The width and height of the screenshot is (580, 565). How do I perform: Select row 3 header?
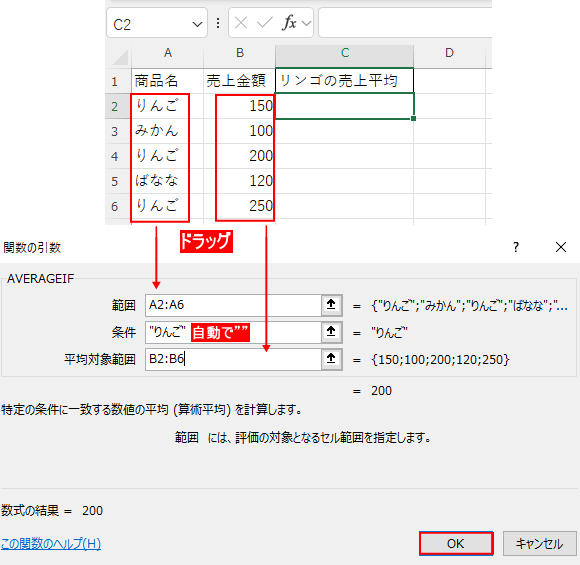pyautogui.click(x=115, y=131)
